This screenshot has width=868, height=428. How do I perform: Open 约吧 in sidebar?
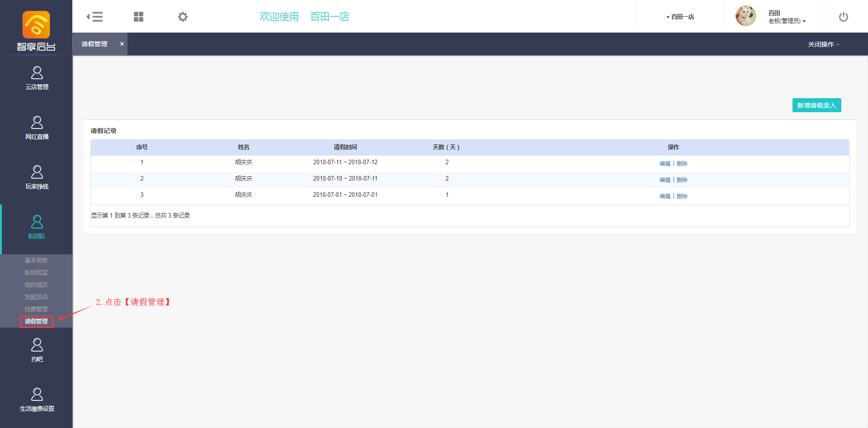pyautogui.click(x=37, y=351)
